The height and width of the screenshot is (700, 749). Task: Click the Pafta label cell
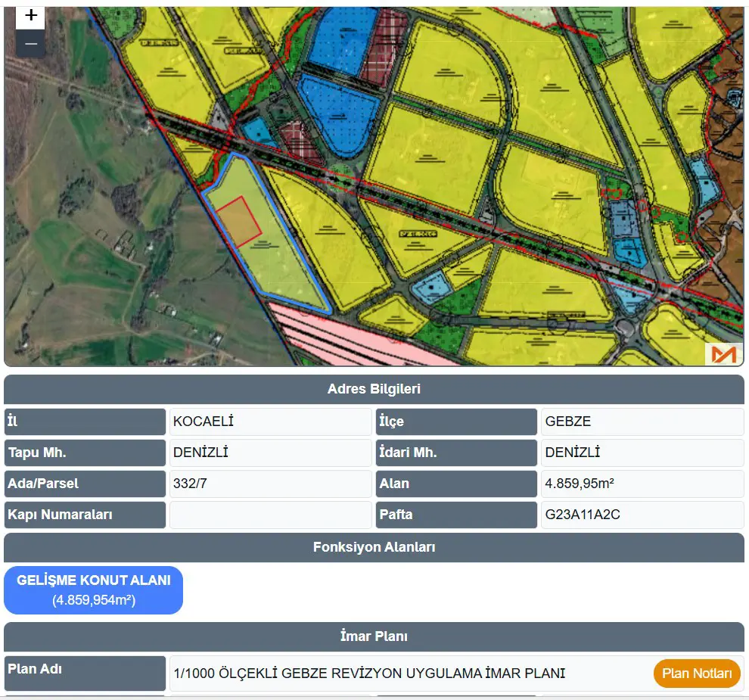pos(456,515)
